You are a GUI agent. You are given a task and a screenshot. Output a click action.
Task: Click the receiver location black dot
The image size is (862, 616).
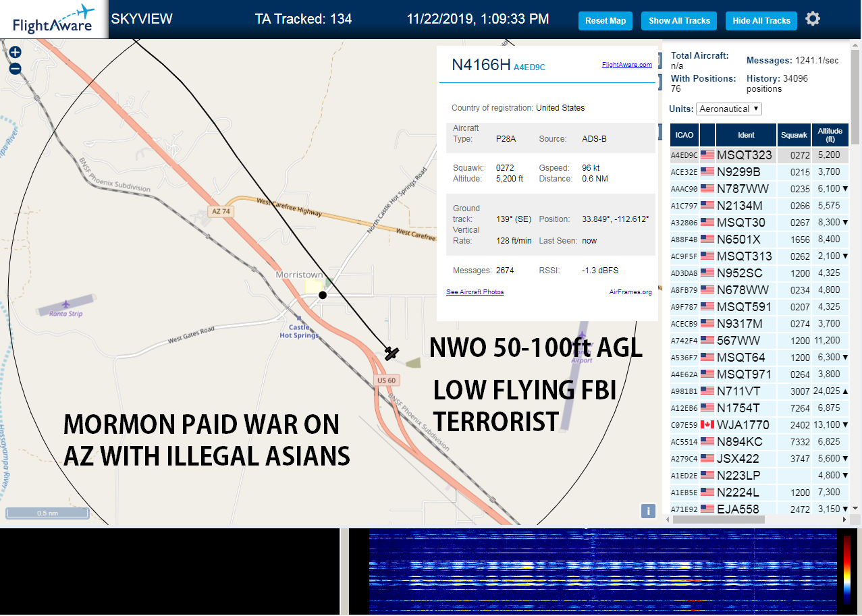(323, 295)
